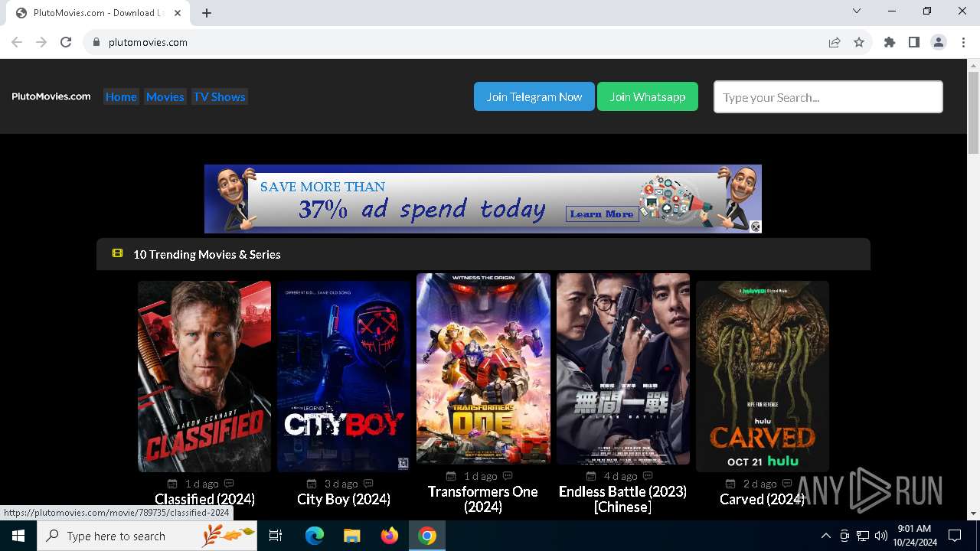Open Chrome's three-dot menu

click(963, 42)
